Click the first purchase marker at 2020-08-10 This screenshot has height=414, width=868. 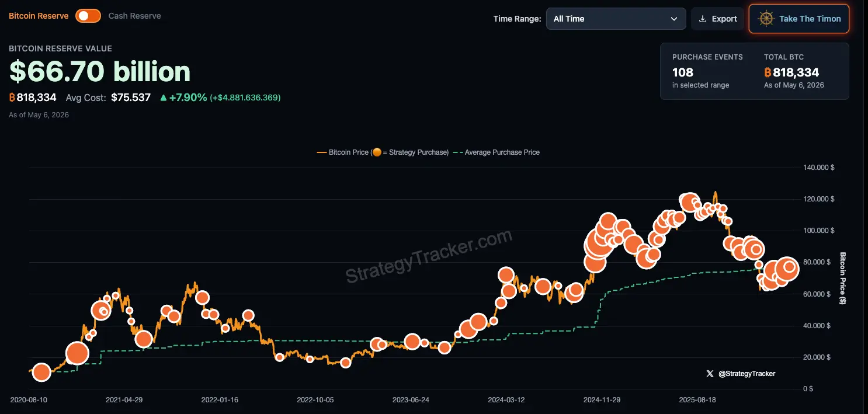tap(41, 372)
